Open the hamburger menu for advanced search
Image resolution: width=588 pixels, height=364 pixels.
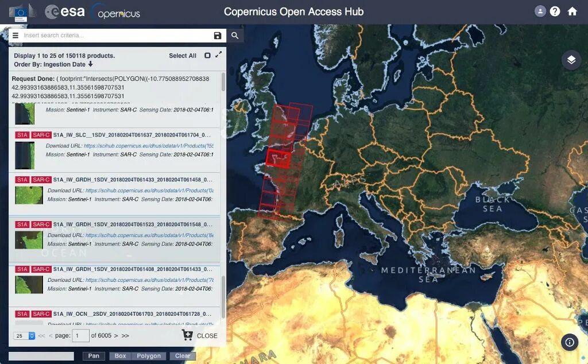coord(16,35)
